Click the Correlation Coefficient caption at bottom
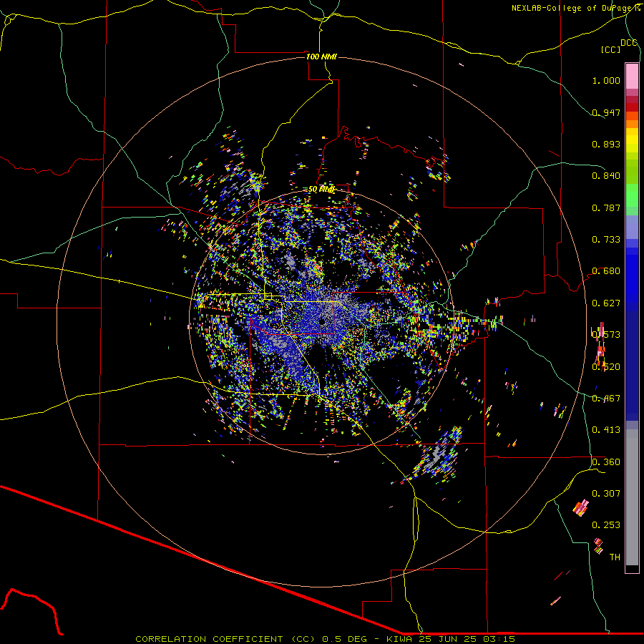 pos(325,639)
